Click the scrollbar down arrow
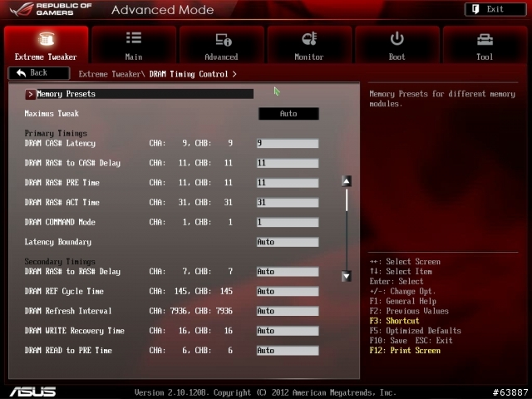Viewport: 532px width, 399px height. pyautogui.click(x=347, y=276)
